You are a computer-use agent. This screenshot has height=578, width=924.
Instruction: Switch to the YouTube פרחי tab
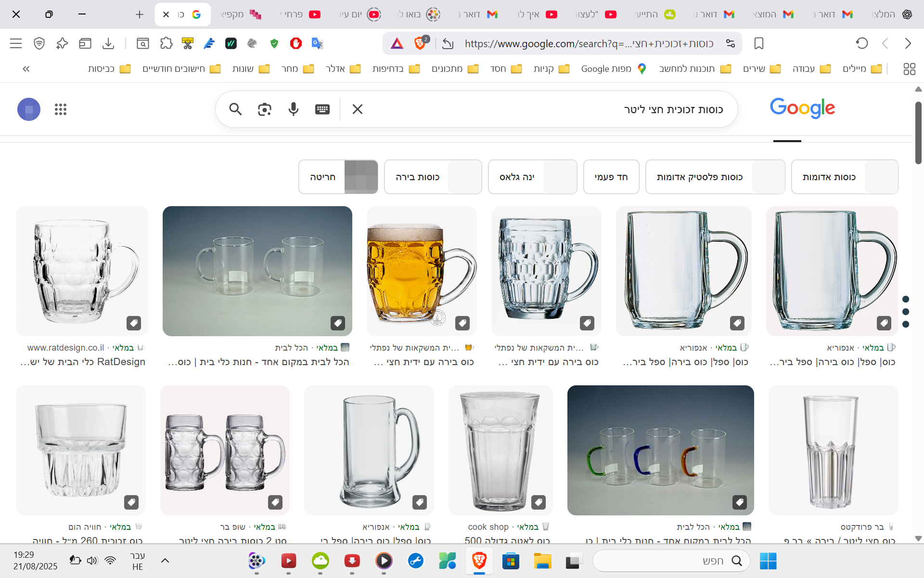click(x=301, y=14)
